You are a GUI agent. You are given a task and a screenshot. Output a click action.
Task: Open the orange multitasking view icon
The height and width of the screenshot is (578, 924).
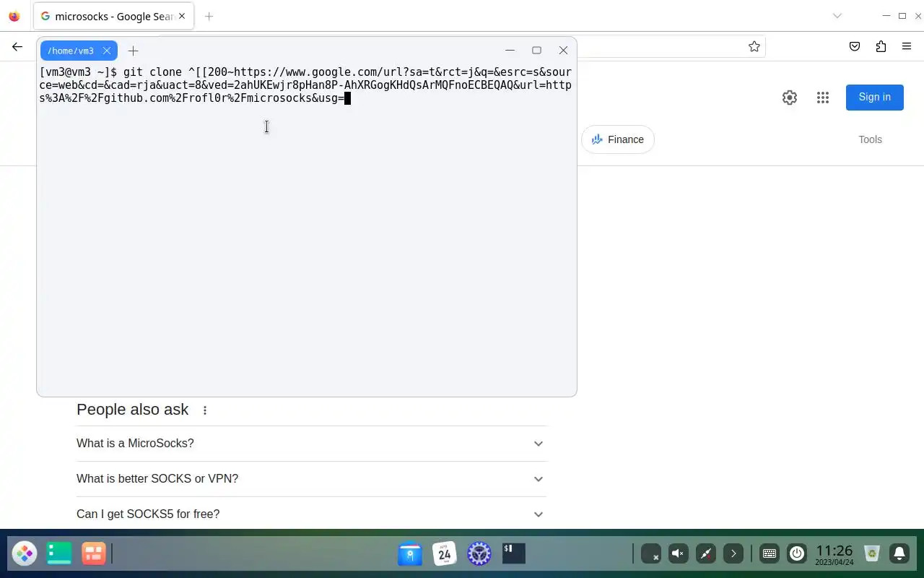pos(94,554)
